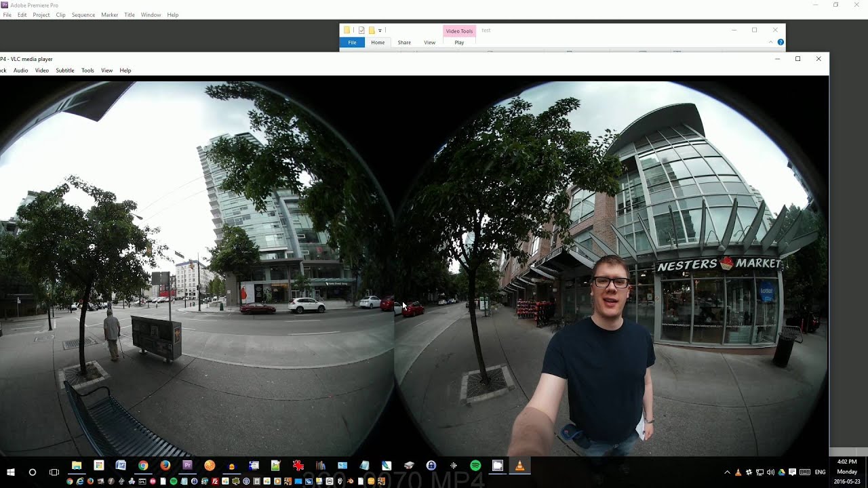Open VLC's Audio menu

(21, 70)
